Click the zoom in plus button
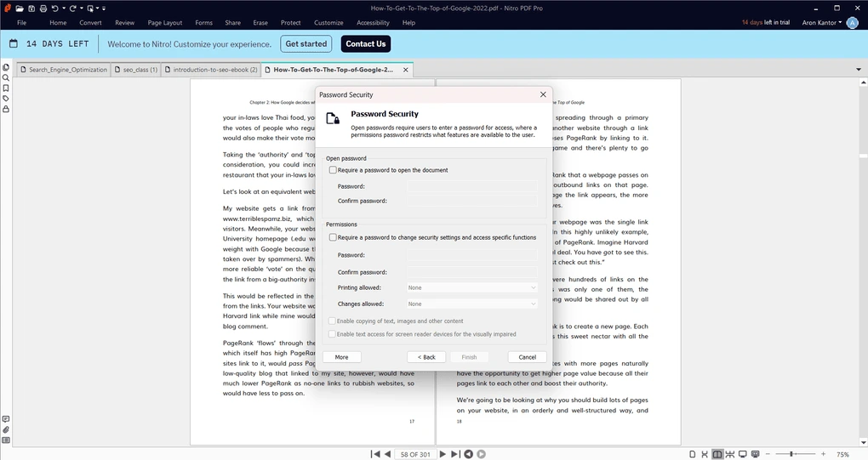The width and height of the screenshot is (868, 460). [x=823, y=454]
